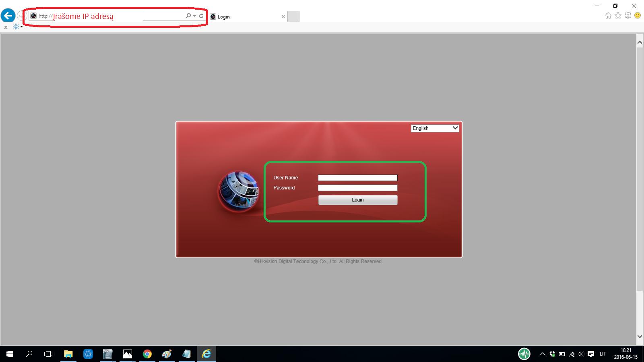Close the Login tab

tap(283, 16)
